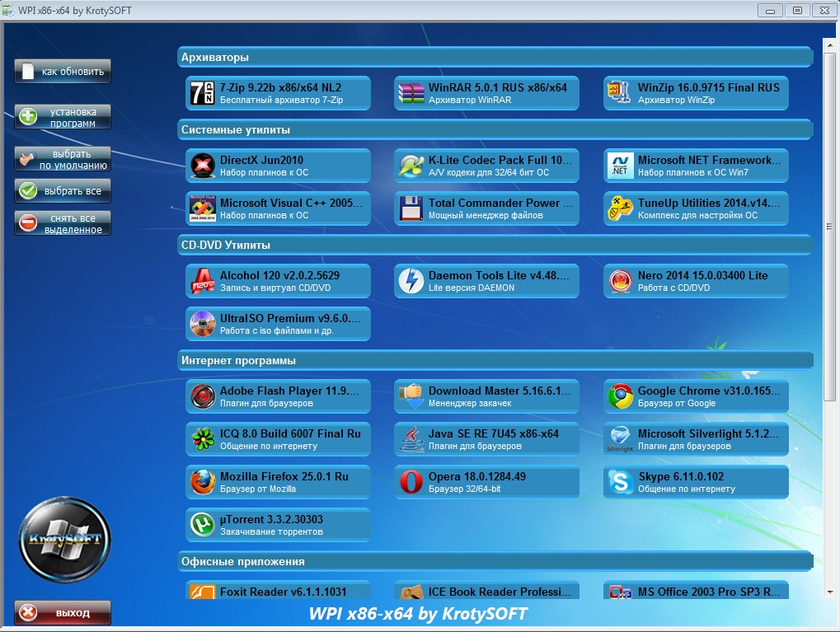The width and height of the screenshot is (840, 632).
Task: Click the 'CD-DVD Утилиты' category header
Action: coord(495,245)
